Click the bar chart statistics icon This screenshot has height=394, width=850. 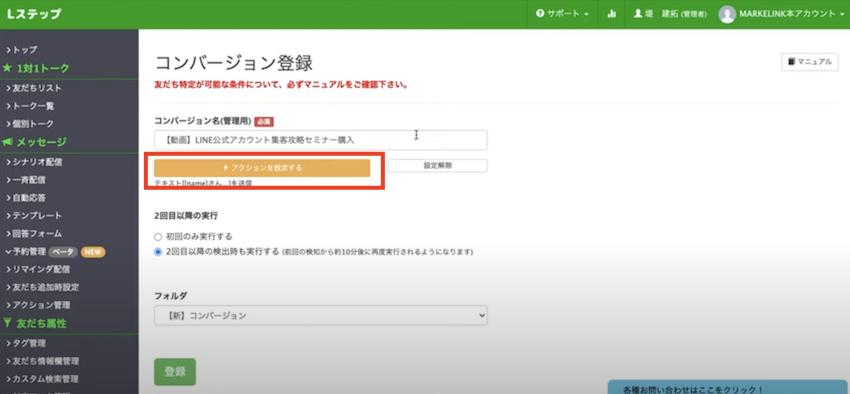[x=612, y=14]
